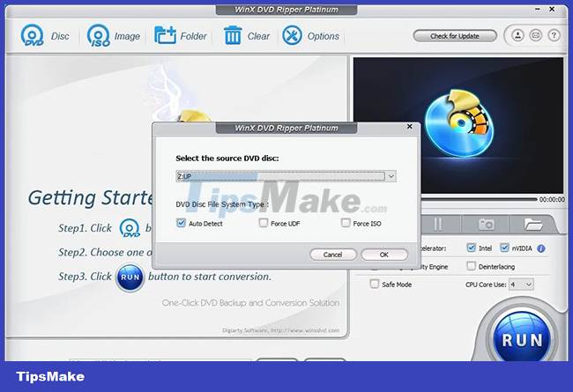This screenshot has height=392, width=573.
Task: Enable Deinterlacing checkbox
Action: tap(472, 266)
